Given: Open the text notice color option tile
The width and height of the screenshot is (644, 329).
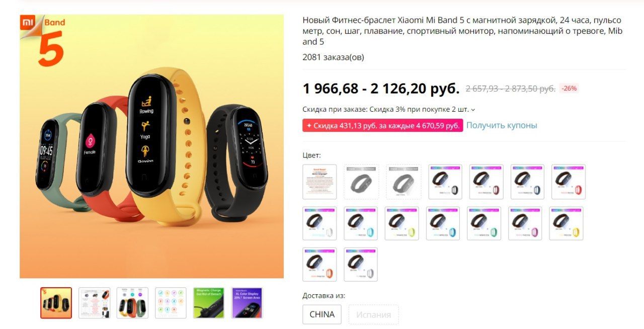Looking at the screenshot, I should pyautogui.click(x=319, y=182).
